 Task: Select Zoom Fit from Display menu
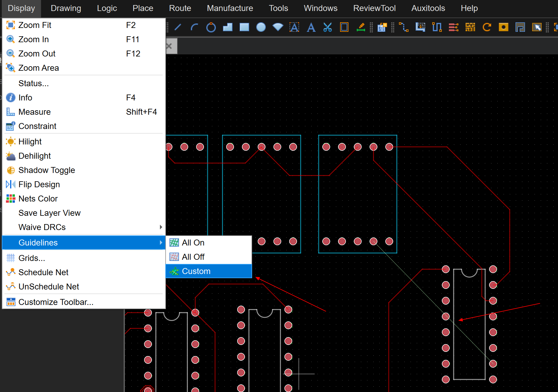click(x=35, y=25)
